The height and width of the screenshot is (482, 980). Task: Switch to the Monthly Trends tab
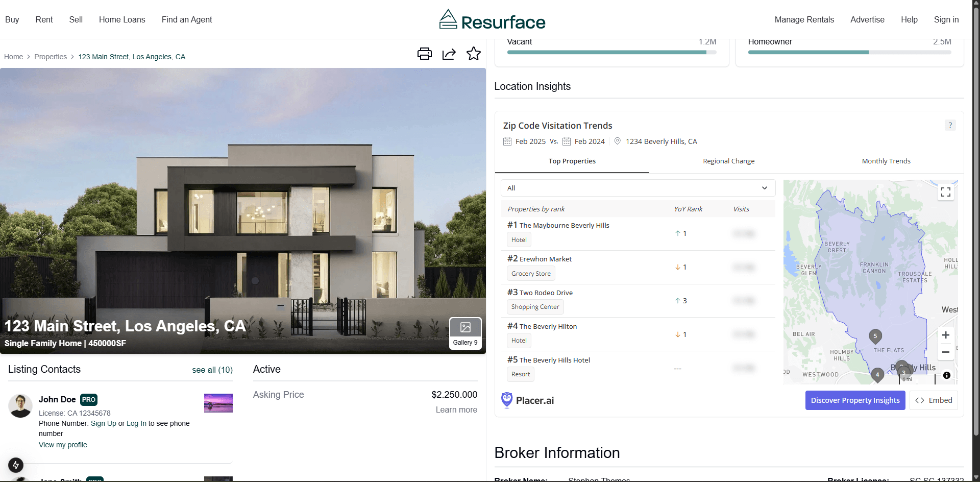pyautogui.click(x=886, y=161)
